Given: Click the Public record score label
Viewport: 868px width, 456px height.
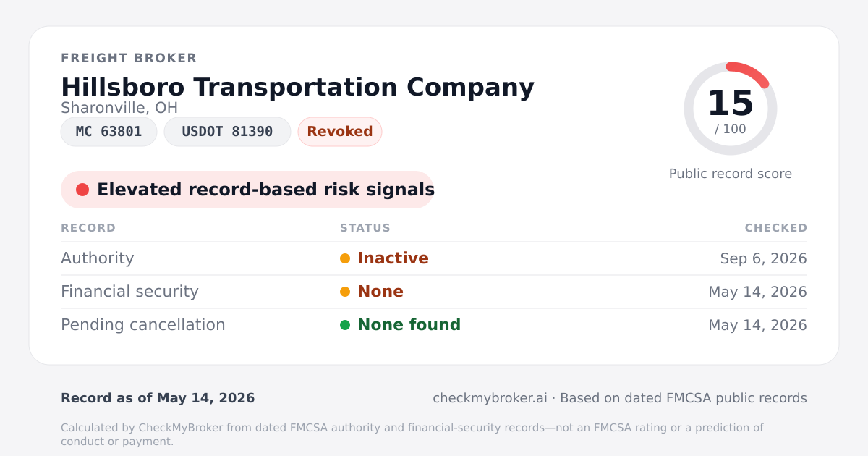Looking at the screenshot, I should pos(731,174).
